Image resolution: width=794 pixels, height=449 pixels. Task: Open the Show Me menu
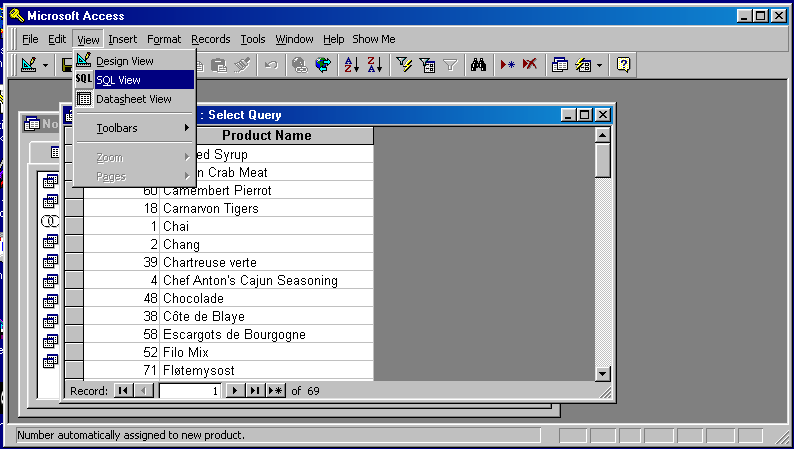(x=374, y=39)
